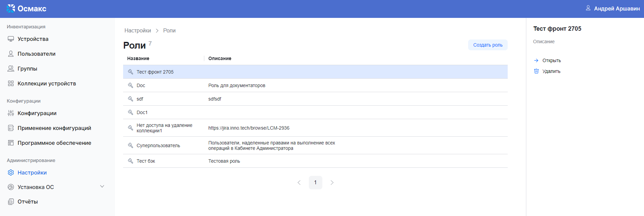Open the Андрей Аршавин user profile
Screen dimensions: 644x216
(x=616, y=8)
